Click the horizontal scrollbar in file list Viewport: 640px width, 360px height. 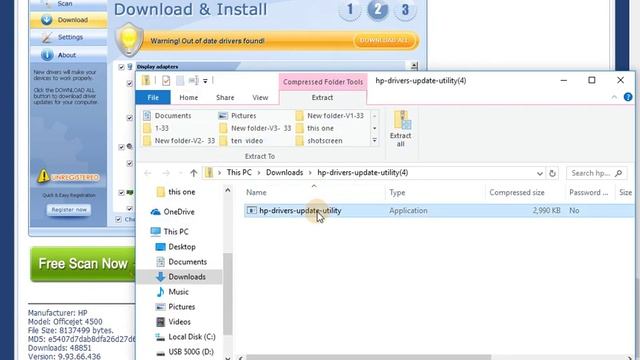pos(368,358)
